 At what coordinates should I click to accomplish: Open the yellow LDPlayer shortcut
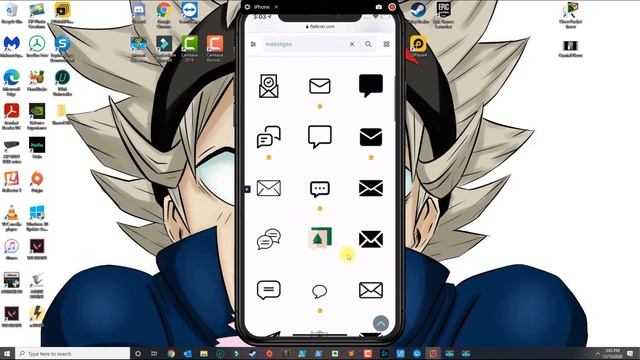click(418, 46)
